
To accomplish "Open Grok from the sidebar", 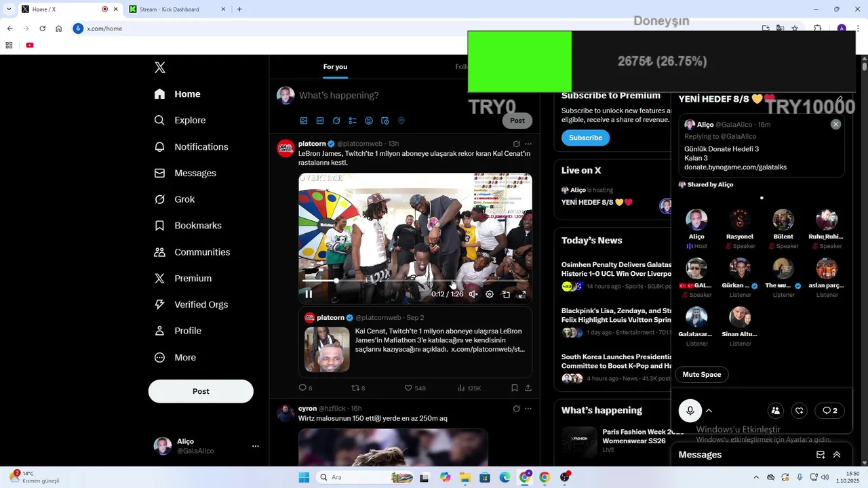I will coord(174,199).
